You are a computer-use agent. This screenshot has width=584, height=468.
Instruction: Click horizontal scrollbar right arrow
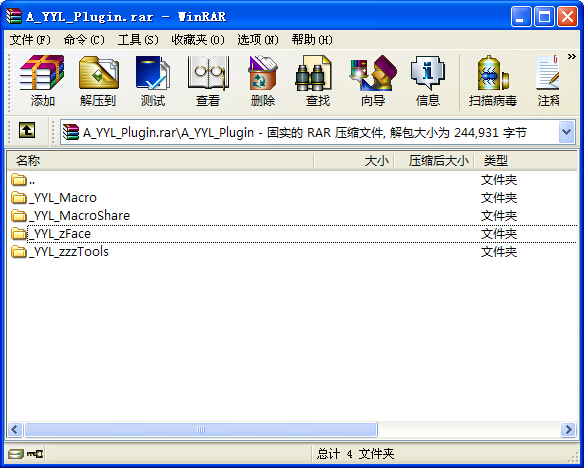click(x=568, y=429)
